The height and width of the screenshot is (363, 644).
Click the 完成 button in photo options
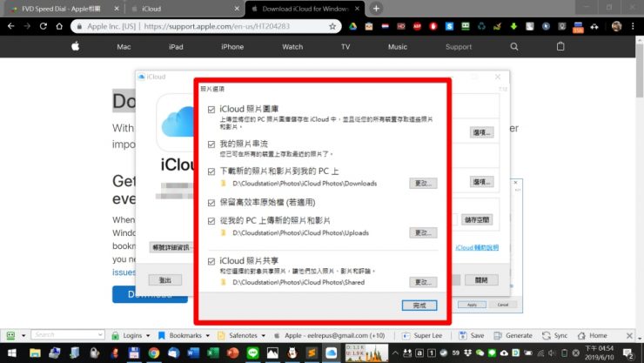(419, 305)
